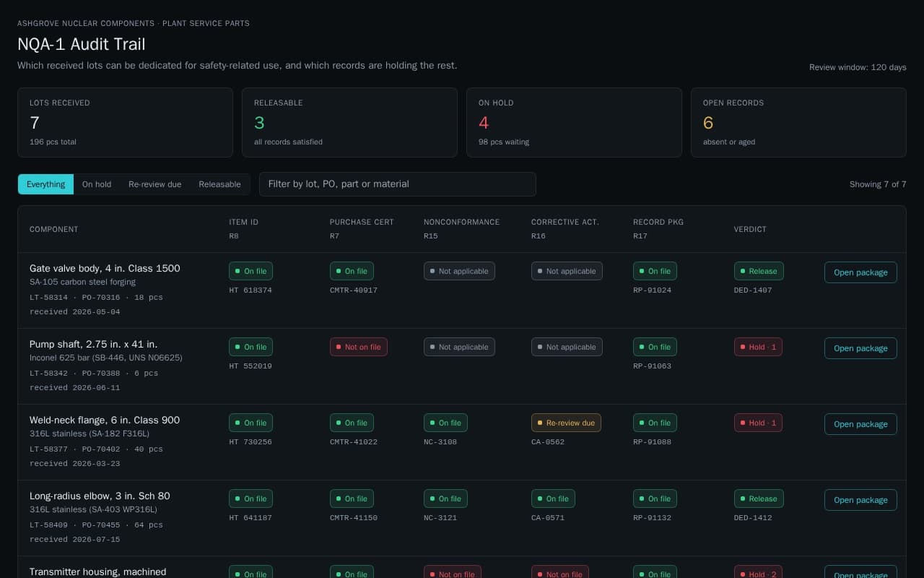Click corrective action CA-0562
This screenshot has height=578, width=924.
click(x=548, y=441)
